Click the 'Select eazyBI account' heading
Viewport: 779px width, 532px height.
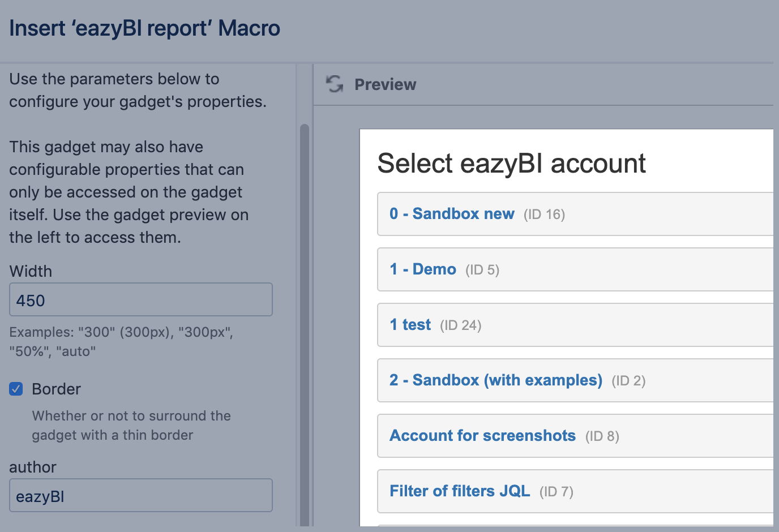tap(511, 164)
